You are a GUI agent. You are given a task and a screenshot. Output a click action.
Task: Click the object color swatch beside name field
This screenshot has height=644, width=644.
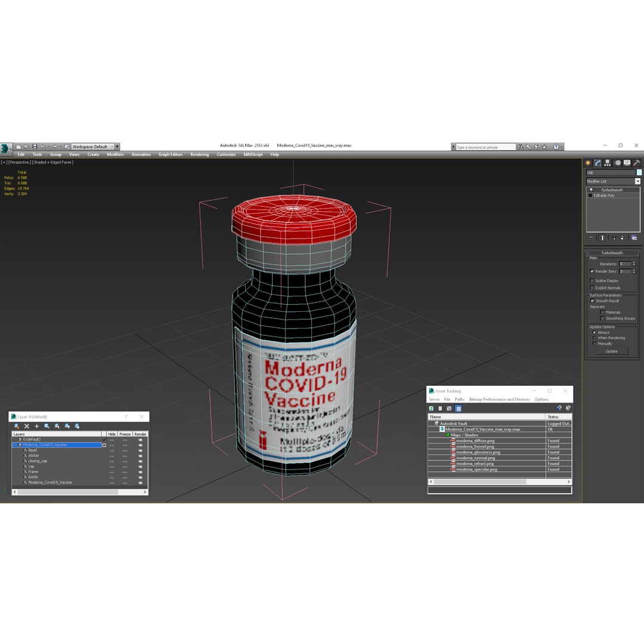pos(639,172)
